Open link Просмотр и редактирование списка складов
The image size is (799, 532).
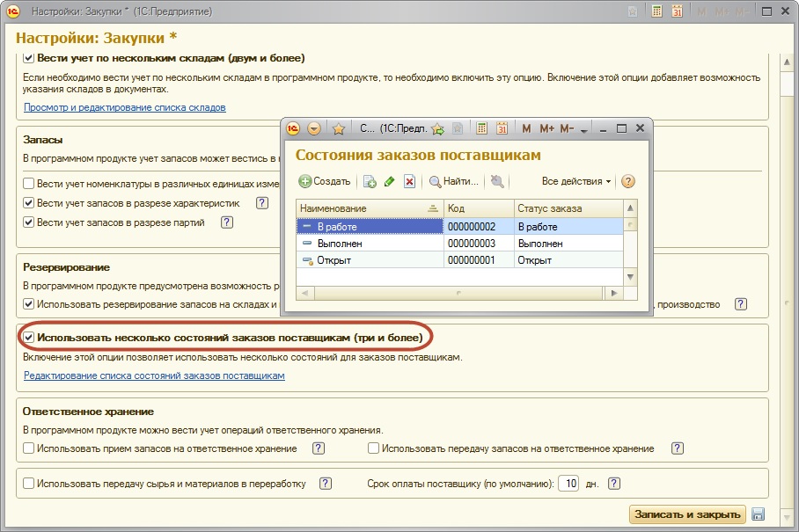pyautogui.click(x=125, y=107)
